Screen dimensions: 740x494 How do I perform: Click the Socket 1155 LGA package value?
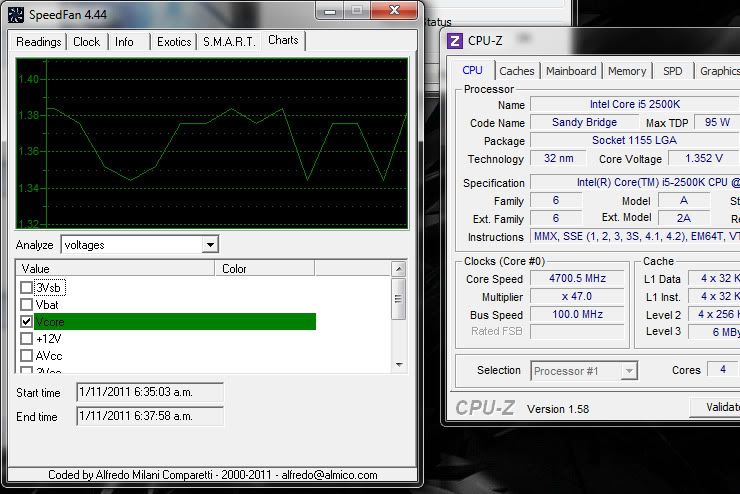click(x=635, y=141)
